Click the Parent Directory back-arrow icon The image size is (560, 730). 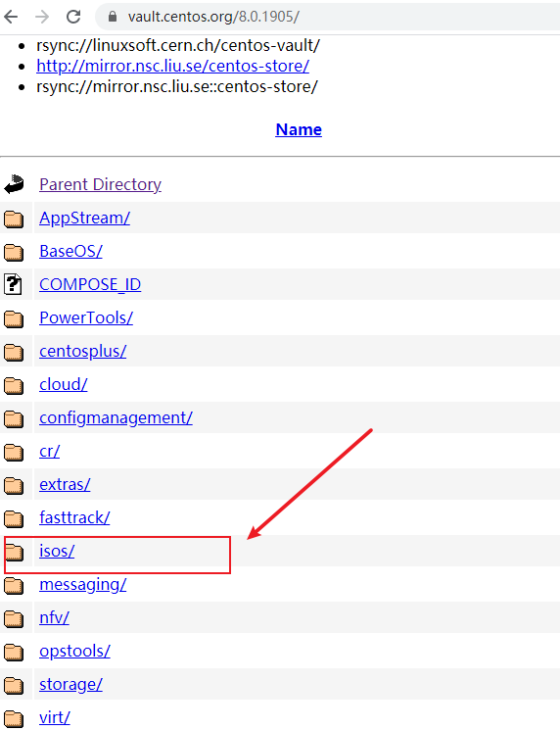tap(14, 184)
